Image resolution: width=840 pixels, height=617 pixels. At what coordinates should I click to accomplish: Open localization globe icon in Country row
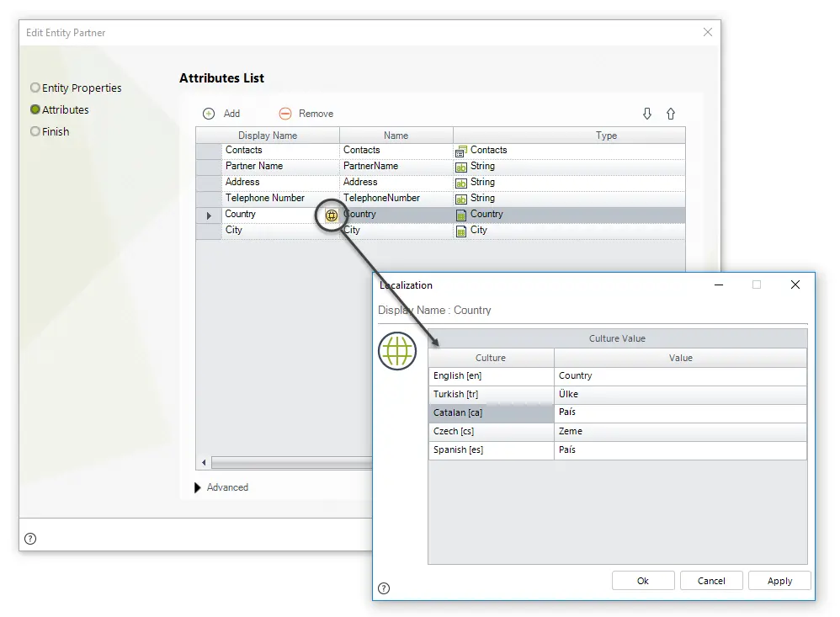332,215
